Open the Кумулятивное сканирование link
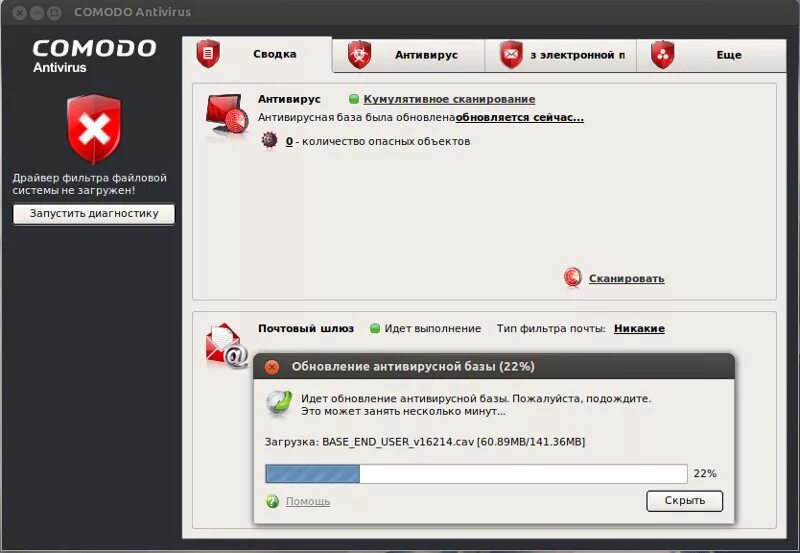The width and height of the screenshot is (800, 553). 449,99
